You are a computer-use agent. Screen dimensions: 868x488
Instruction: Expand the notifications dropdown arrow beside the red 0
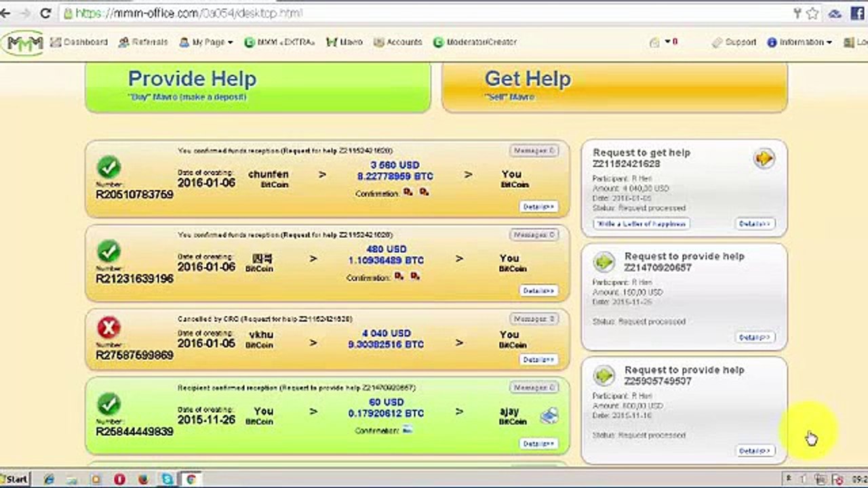pos(667,42)
